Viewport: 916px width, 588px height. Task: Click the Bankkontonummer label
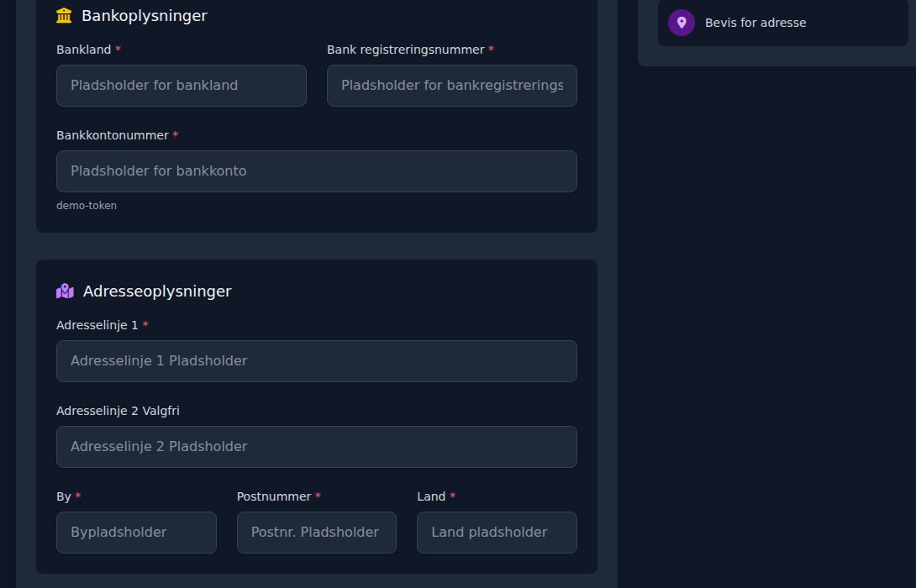(112, 135)
